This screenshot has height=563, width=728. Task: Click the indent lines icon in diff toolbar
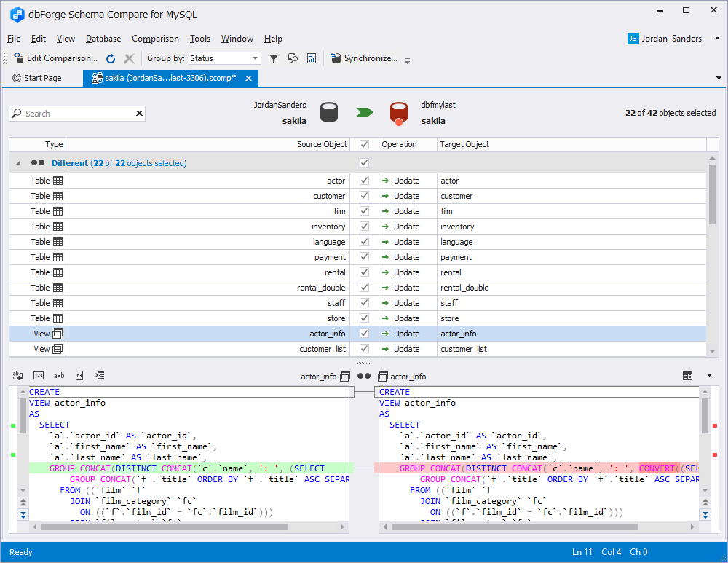pyautogui.click(x=100, y=376)
